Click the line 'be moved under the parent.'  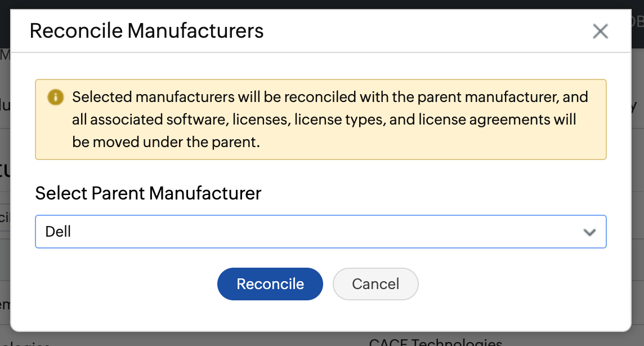(166, 142)
